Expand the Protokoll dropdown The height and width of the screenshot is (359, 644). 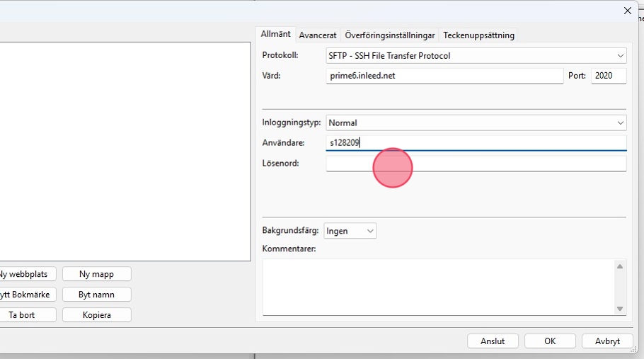[476, 55]
